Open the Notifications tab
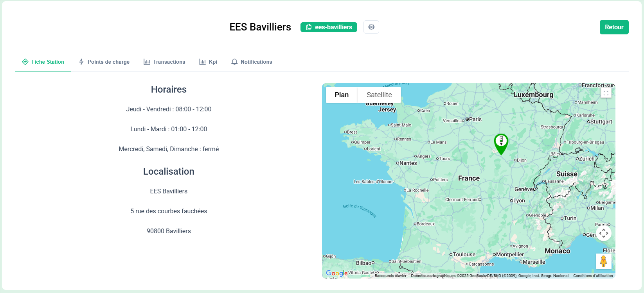This screenshot has height=293, width=644. click(252, 62)
